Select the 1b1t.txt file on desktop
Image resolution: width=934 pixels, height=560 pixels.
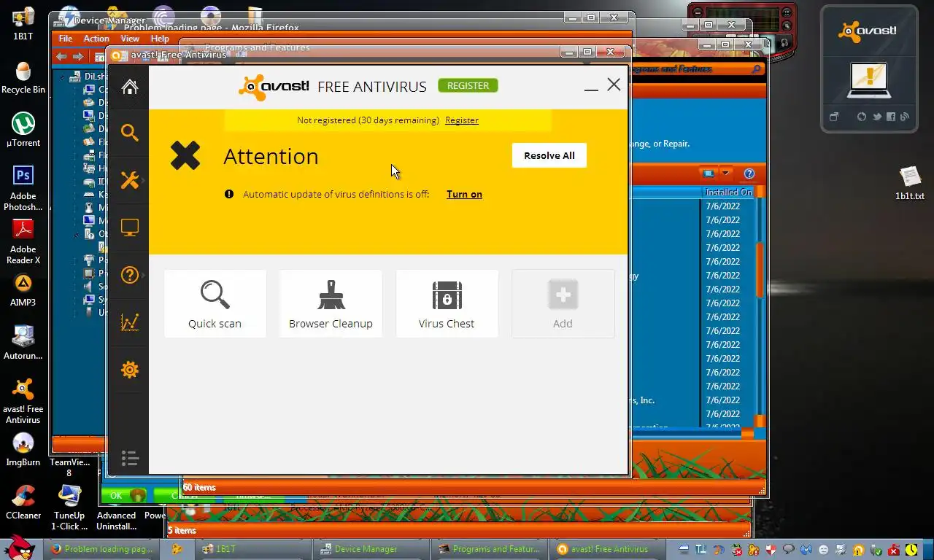910,183
